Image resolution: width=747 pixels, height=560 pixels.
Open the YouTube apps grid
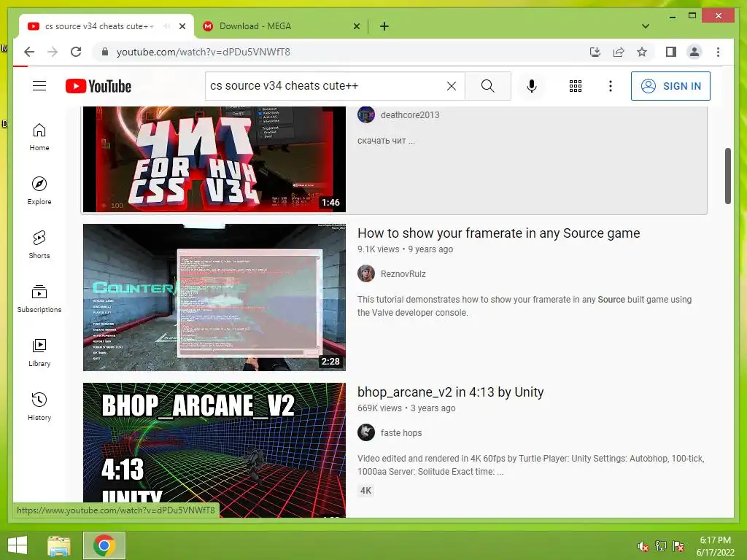pos(576,86)
